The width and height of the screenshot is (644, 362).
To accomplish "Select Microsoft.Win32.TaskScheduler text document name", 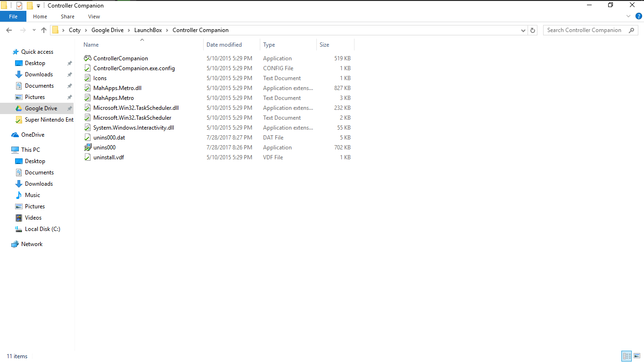I will [x=132, y=118].
